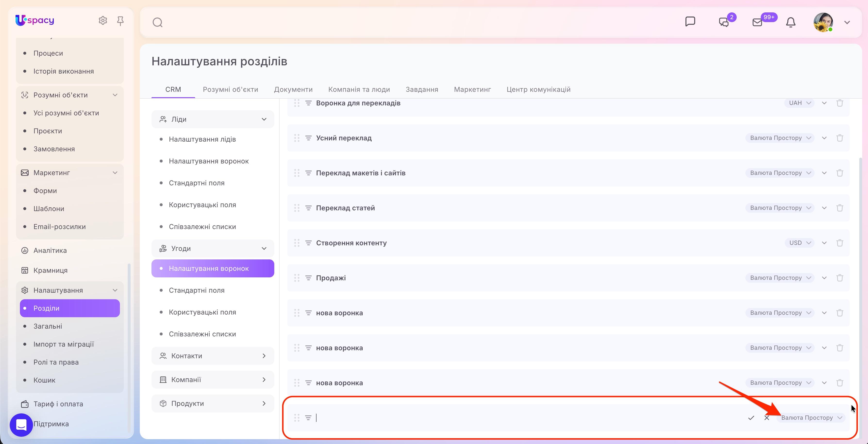Confirm new funnel with the checkmark icon
This screenshot has height=444, width=868.
click(x=751, y=418)
